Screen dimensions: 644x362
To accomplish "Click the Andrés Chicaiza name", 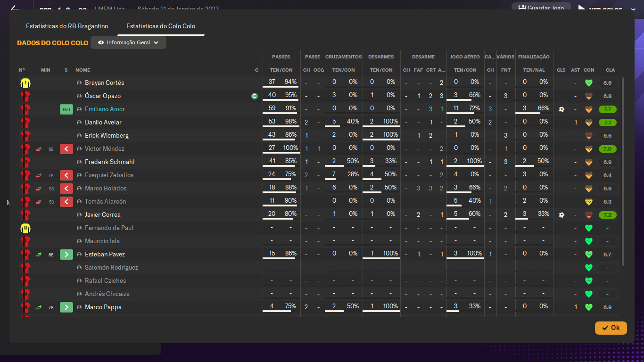I will (x=107, y=294).
